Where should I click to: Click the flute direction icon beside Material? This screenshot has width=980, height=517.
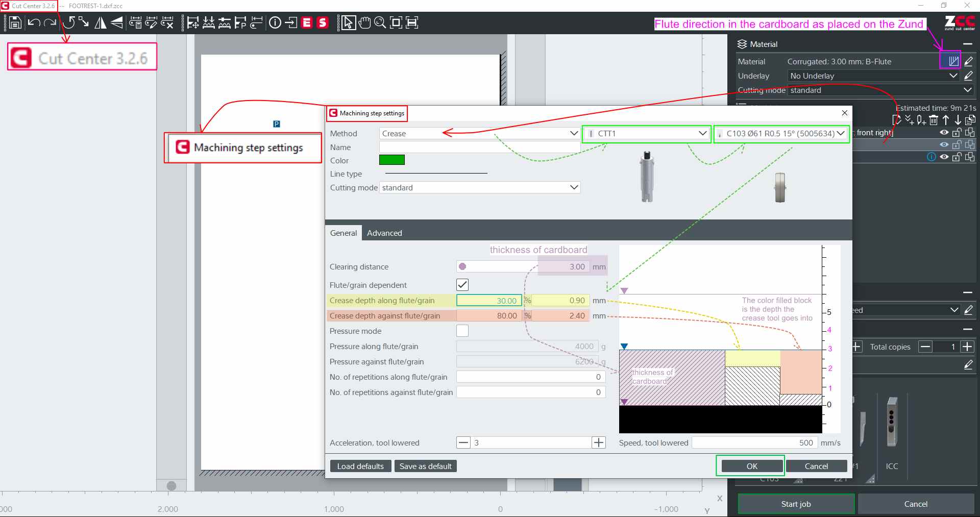(953, 61)
